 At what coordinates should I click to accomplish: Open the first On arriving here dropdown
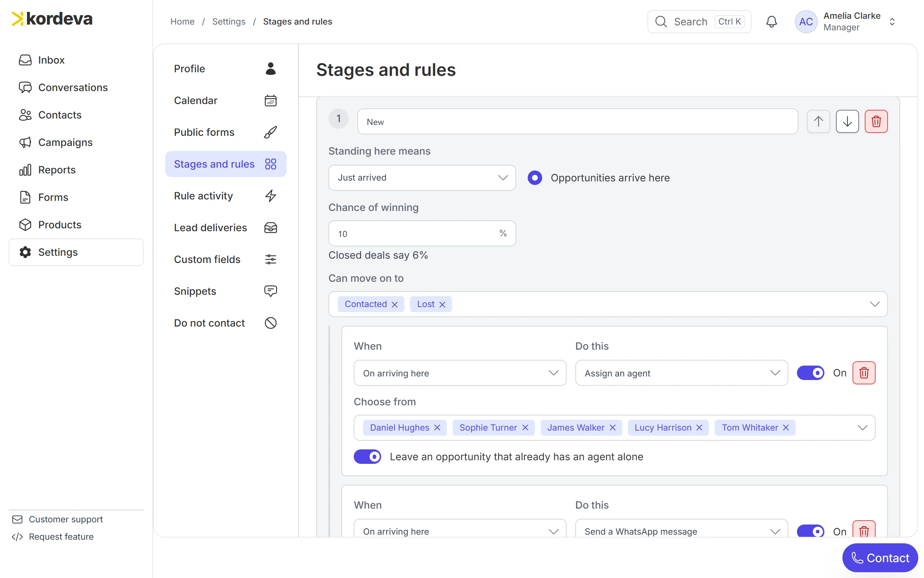(x=460, y=373)
